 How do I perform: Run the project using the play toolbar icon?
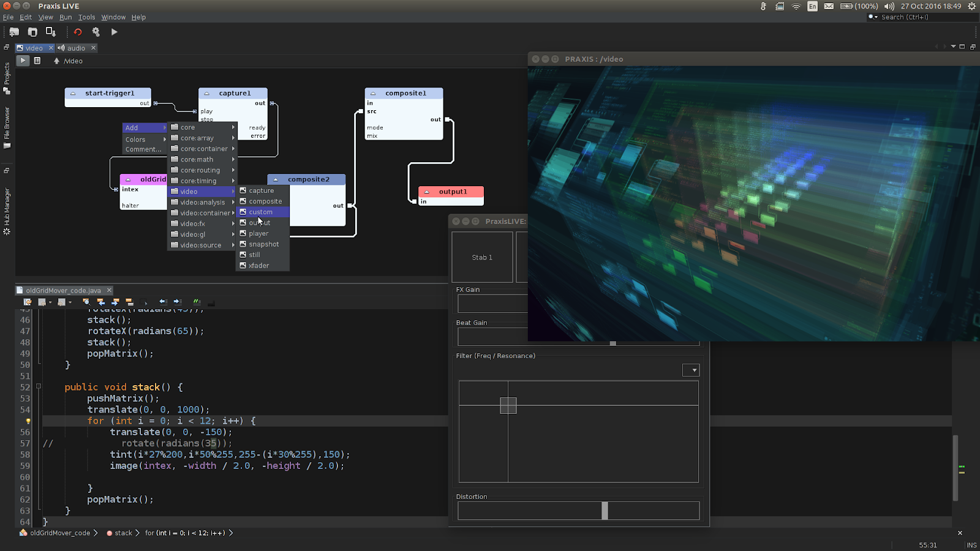(x=114, y=31)
